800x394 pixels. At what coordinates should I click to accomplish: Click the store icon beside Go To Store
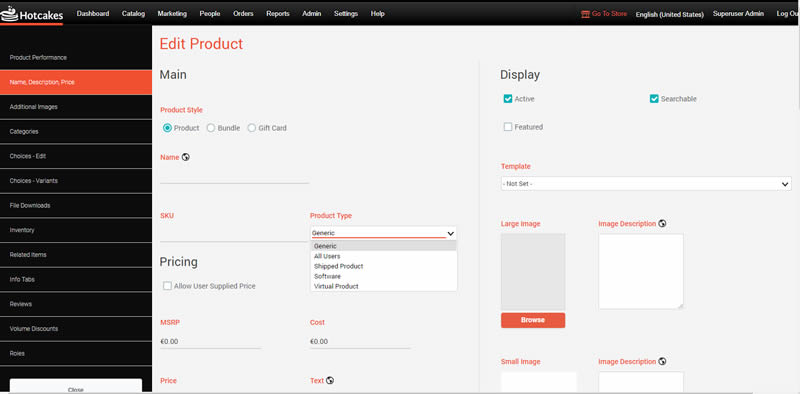[x=585, y=14]
